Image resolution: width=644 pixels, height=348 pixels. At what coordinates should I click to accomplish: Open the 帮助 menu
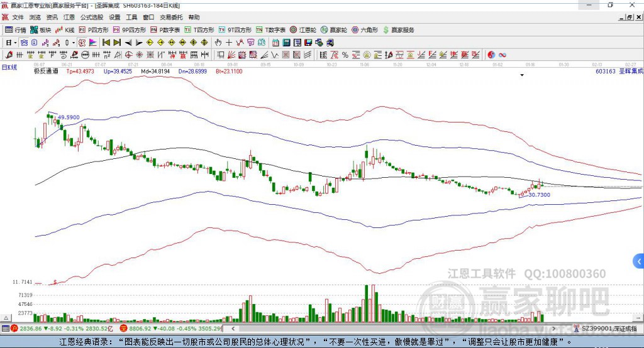pos(194,17)
